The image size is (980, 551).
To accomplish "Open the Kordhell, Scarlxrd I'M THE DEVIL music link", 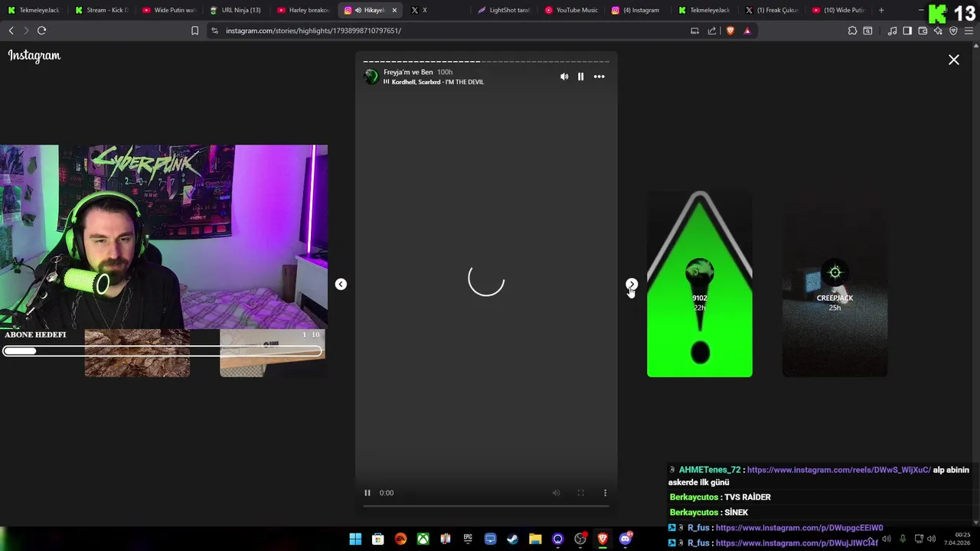I will 437,82.
